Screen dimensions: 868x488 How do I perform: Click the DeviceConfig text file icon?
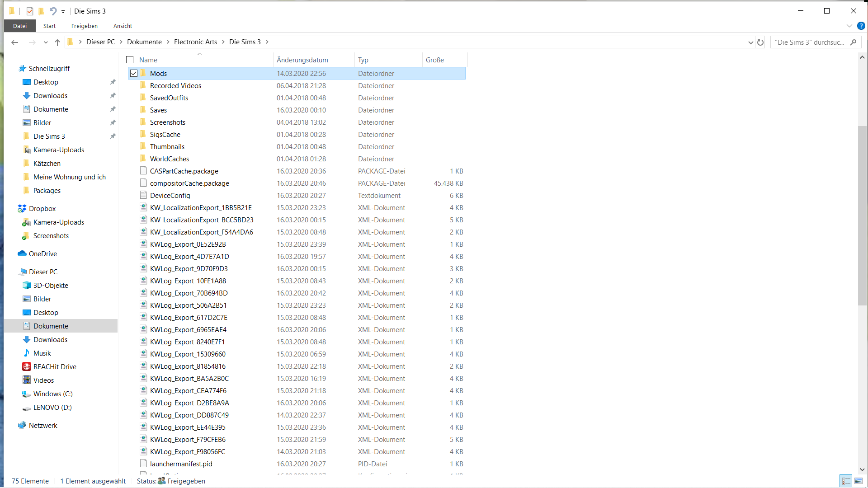point(143,195)
